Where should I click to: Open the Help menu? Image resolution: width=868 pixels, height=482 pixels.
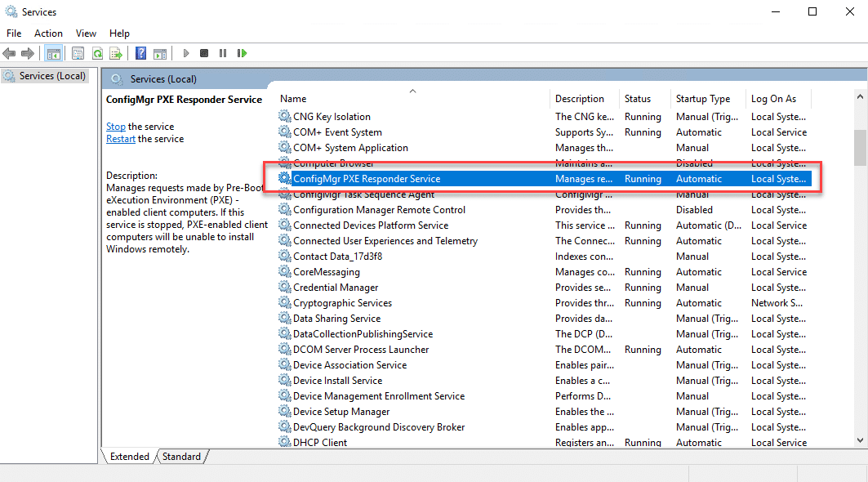tap(119, 33)
